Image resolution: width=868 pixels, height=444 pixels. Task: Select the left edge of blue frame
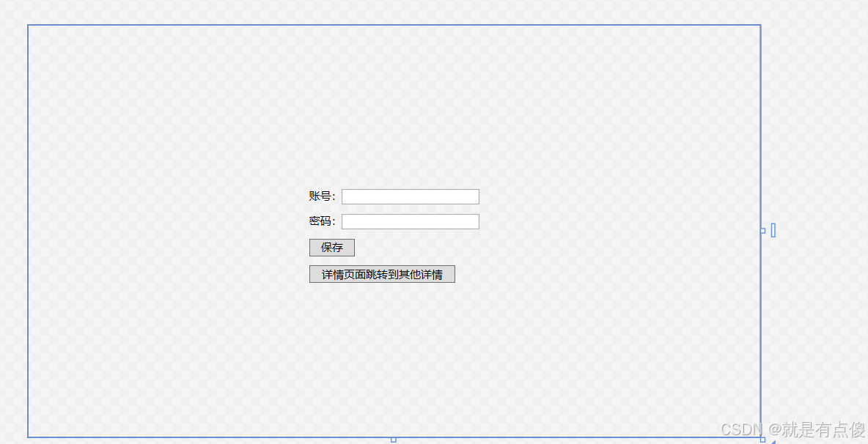pos(28,231)
